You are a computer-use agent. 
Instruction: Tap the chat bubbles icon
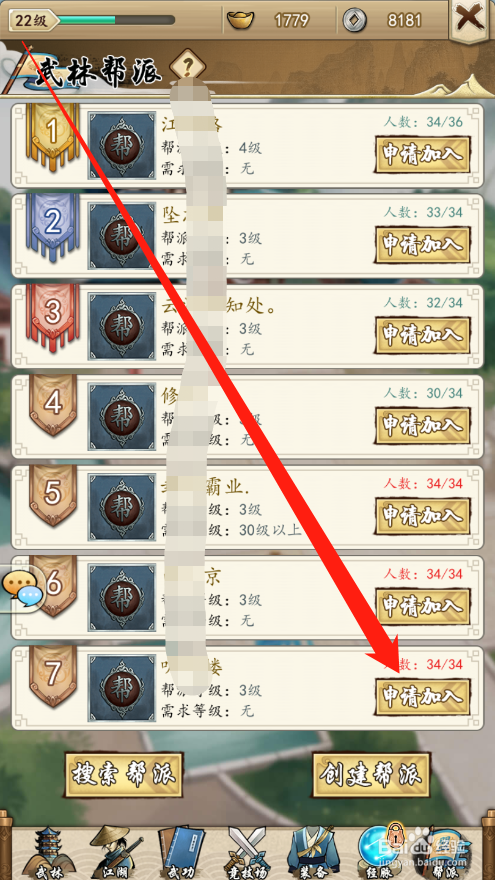(x=22, y=590)
